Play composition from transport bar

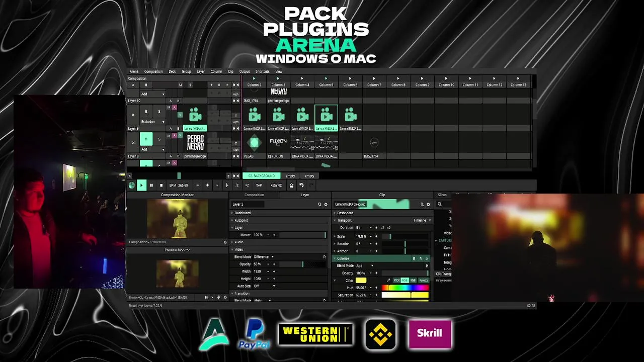141,186
